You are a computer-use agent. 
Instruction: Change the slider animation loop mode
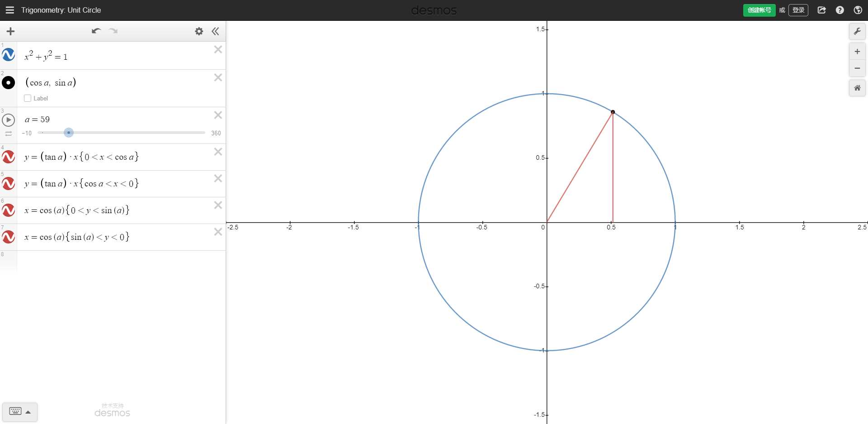click(x=9, y=133)
